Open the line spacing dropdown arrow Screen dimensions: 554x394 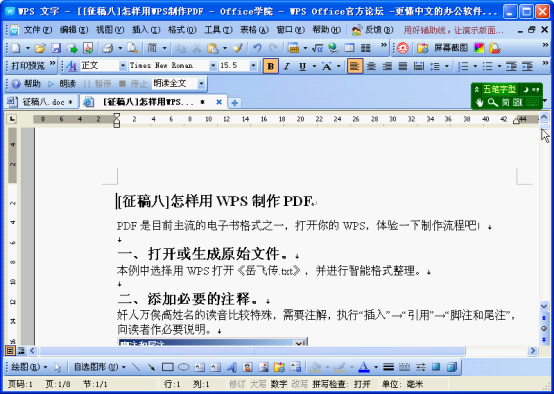[447, 66]
